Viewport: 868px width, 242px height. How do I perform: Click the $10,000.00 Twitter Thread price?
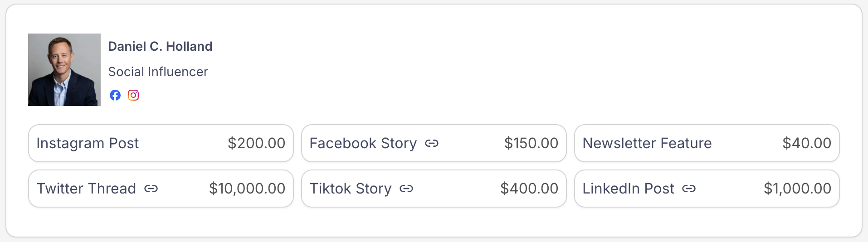click(x=247, y=189)
